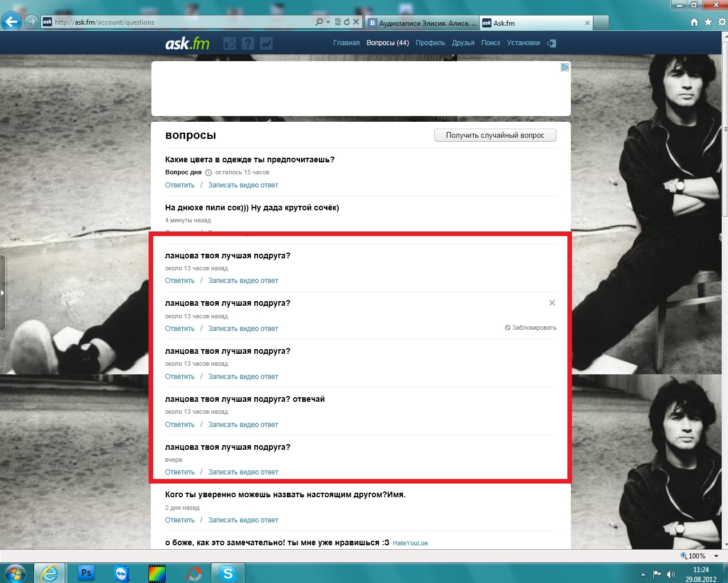The height and width of the screenshot is (583, 728).
Task: Click the ask.fm logo
Action: click(187, 43)
